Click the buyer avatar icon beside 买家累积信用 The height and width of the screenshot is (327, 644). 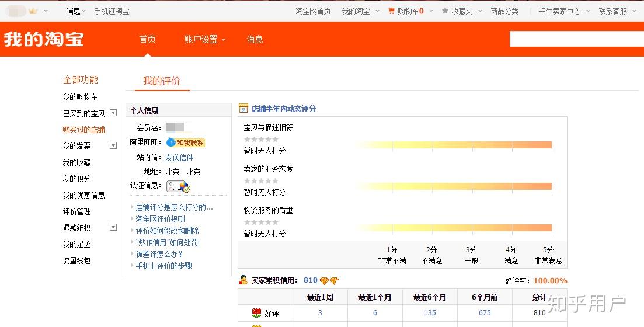pyautogui.click(x=243, y=280)
